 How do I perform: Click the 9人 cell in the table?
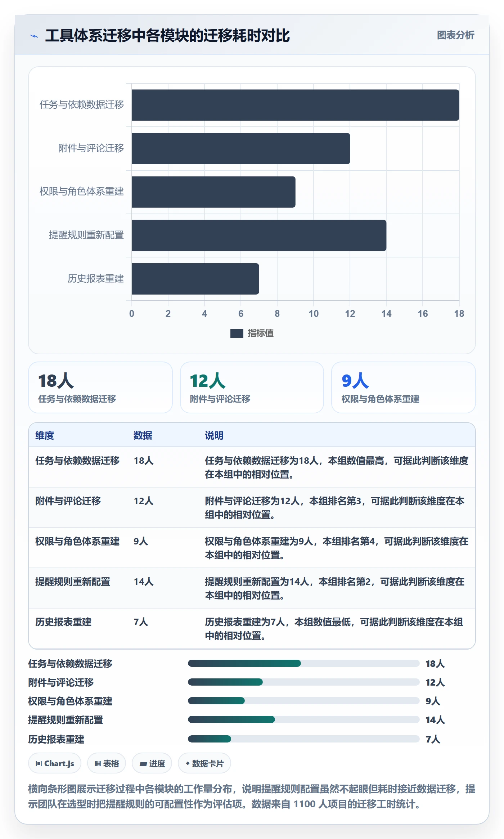141,541
